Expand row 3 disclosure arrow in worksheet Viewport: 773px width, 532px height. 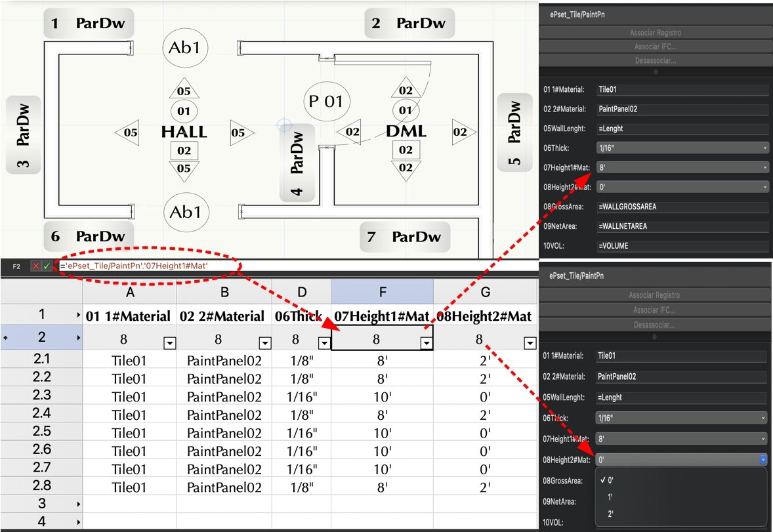point(79,504)
